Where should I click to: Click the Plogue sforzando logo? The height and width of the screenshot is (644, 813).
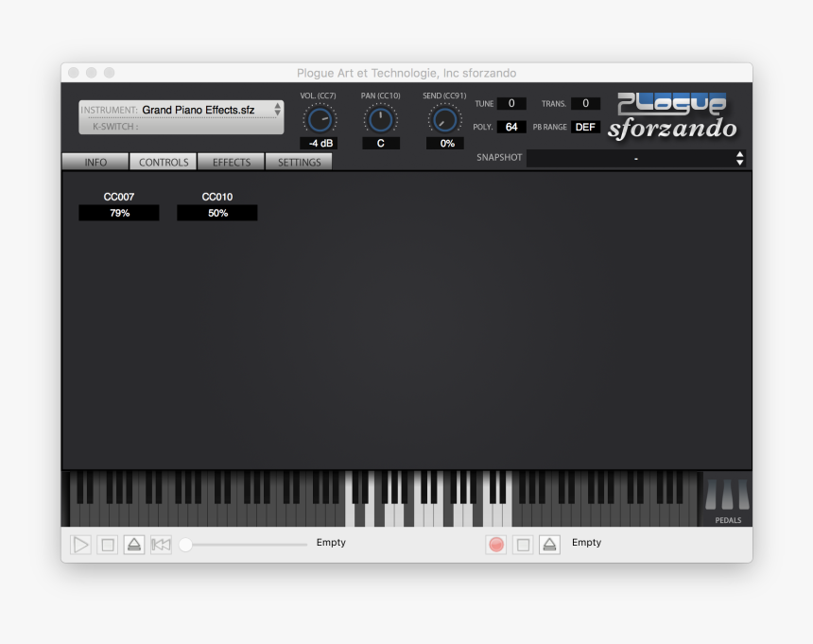pyautogui.click(x=672, y=117)
